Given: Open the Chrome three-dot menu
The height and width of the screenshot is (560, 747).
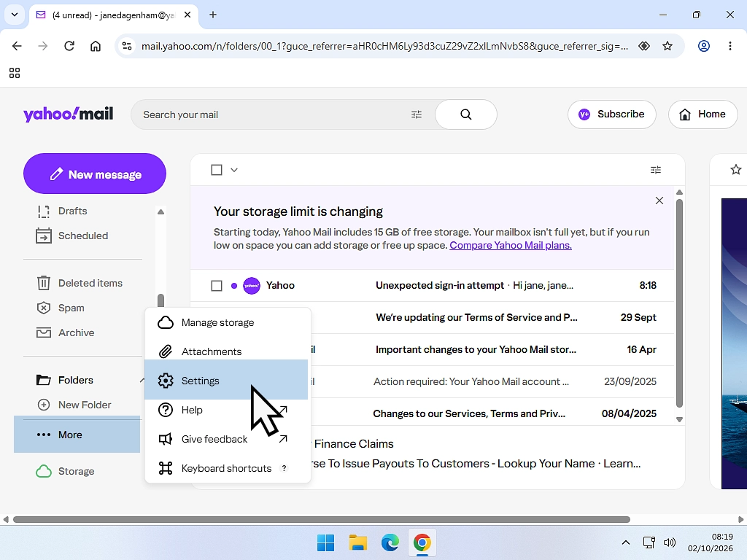Looking at the screenshot, I should (x=729, y=46).
